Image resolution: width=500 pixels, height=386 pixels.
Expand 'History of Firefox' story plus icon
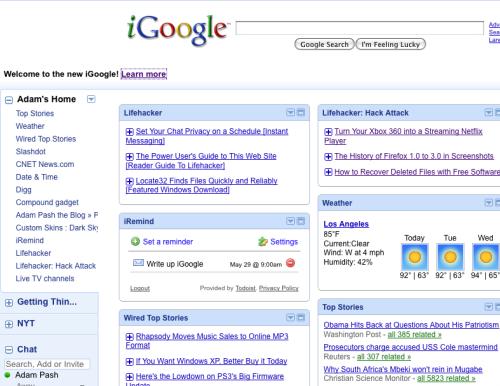(328, 156)
